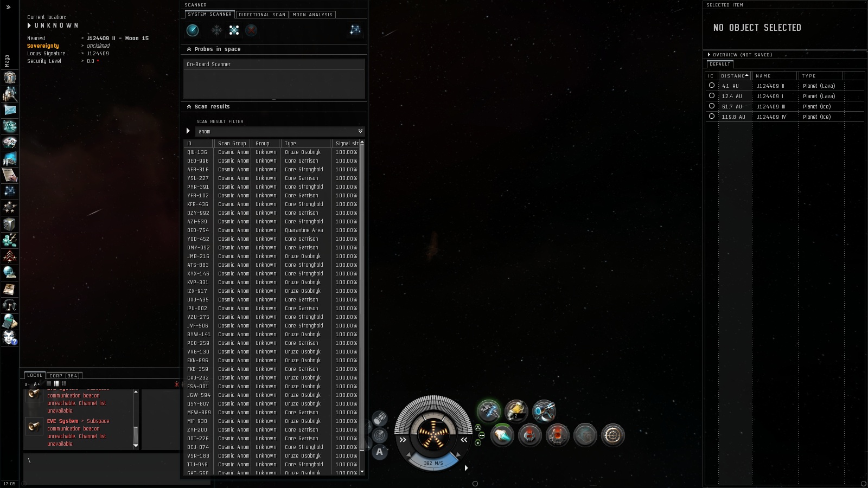Sort scan results by the Type column header
The image size is (868, 488).
[305, 144]
